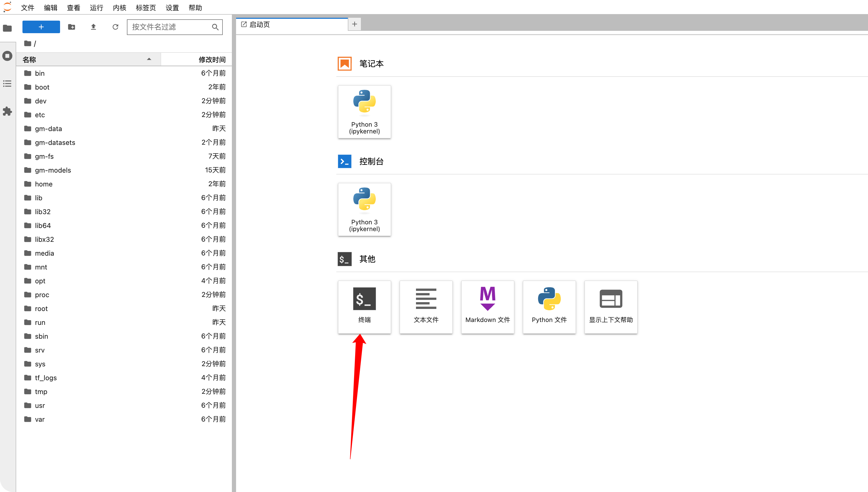
Task: Launch Python 3 console
Action: coord(364,209)
